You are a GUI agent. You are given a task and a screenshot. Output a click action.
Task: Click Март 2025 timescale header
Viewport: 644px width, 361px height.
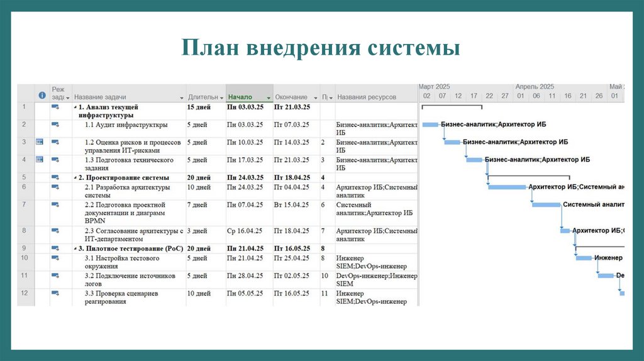click(434, 87)
